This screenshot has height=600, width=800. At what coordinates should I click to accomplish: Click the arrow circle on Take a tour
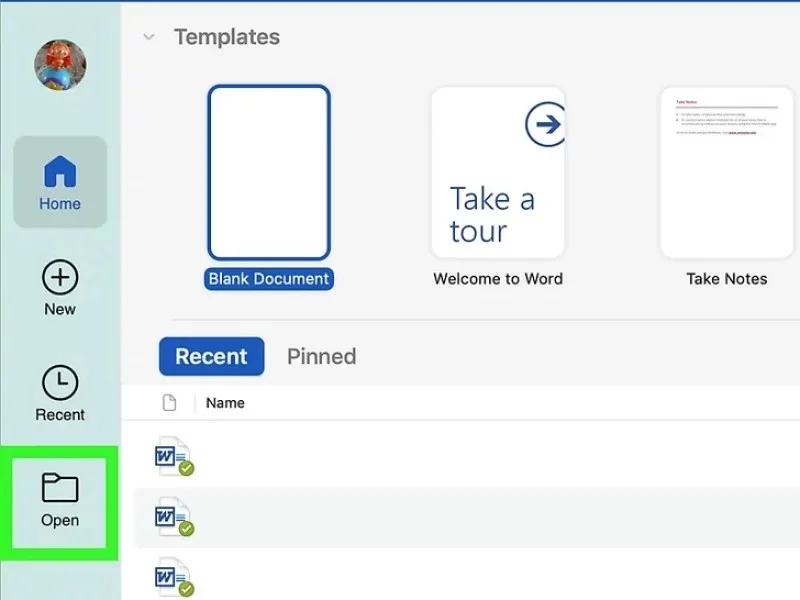pos(545,124)
